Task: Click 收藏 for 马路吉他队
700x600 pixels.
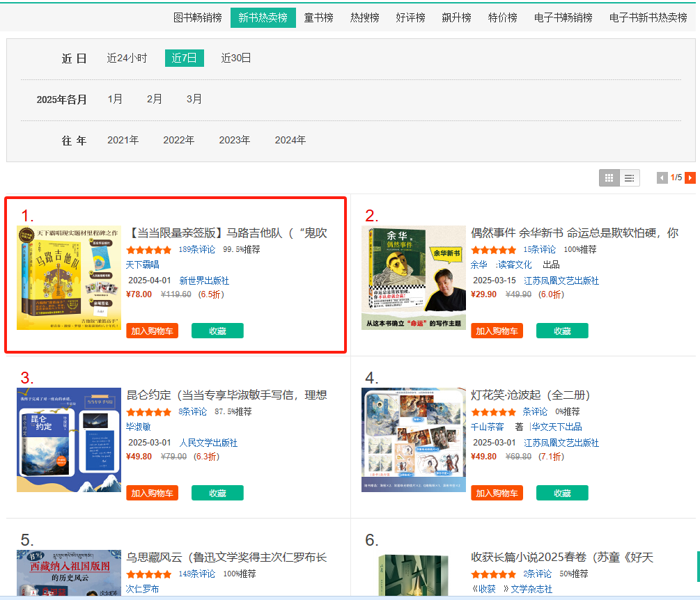Action: 218,331
